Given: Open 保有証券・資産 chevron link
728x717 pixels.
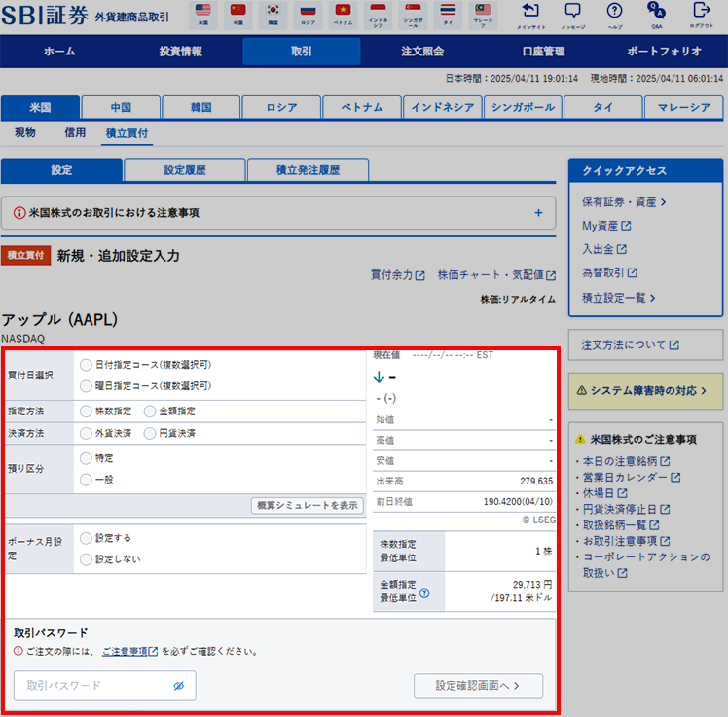Looking at the screenshot, I should [624, 202].
